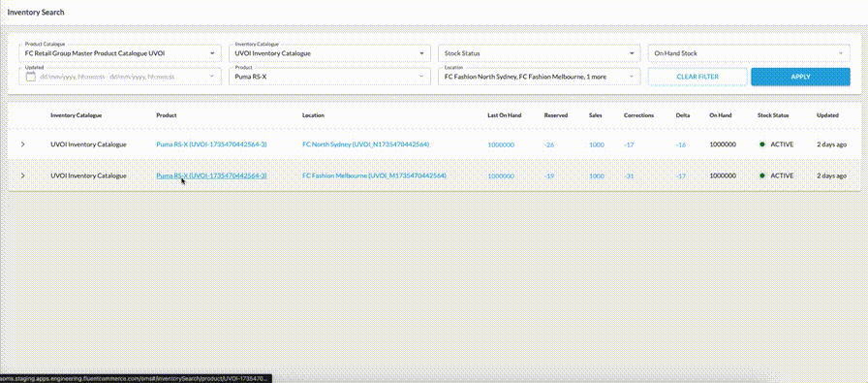Open the Product filter dropdown arrow

tap(421, 77)
